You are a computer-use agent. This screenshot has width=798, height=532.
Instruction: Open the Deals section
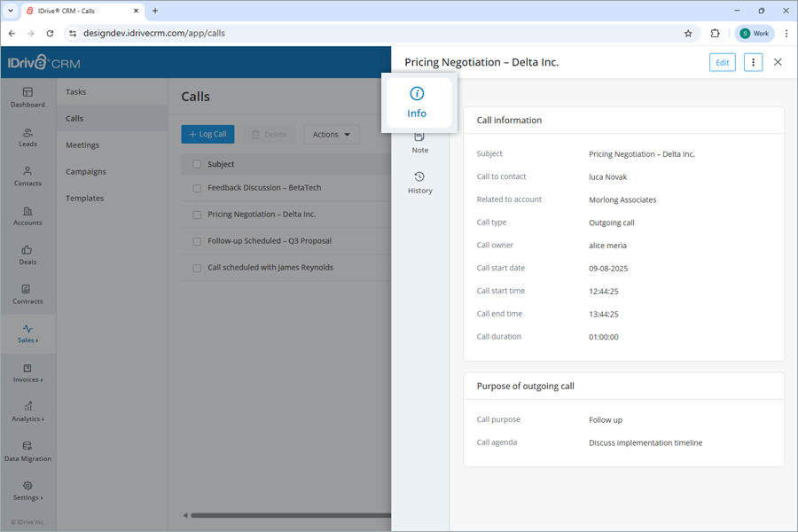(27, 256)
